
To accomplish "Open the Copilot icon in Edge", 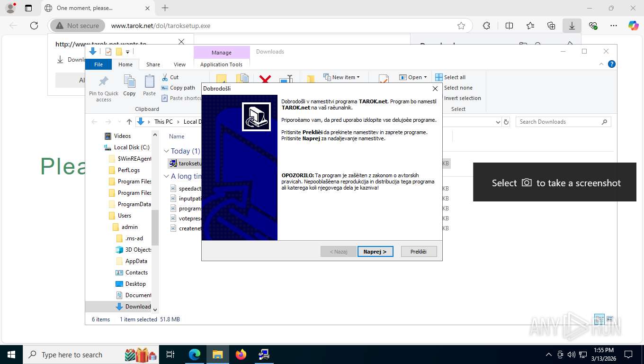I will click(634, 26).
